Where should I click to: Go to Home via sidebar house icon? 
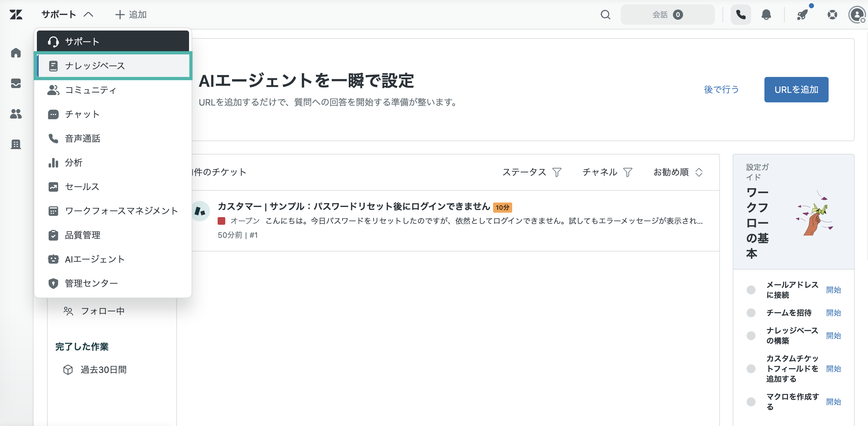pos(16,53)
